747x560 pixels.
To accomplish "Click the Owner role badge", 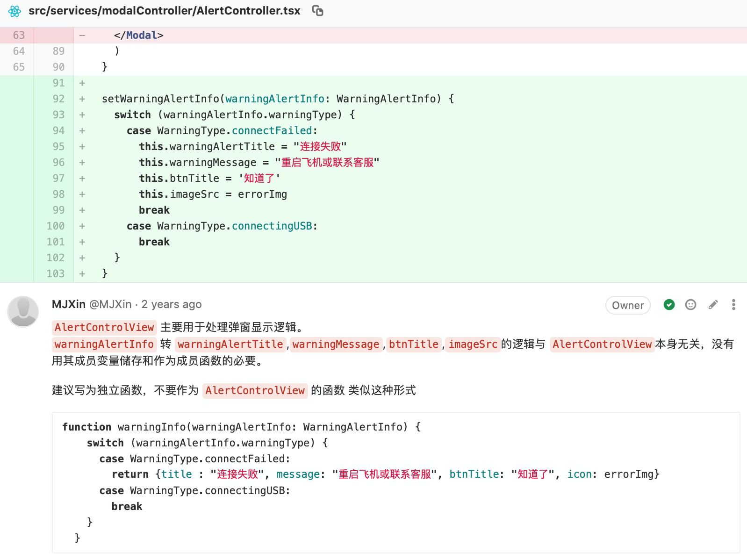I will [628, 305].
